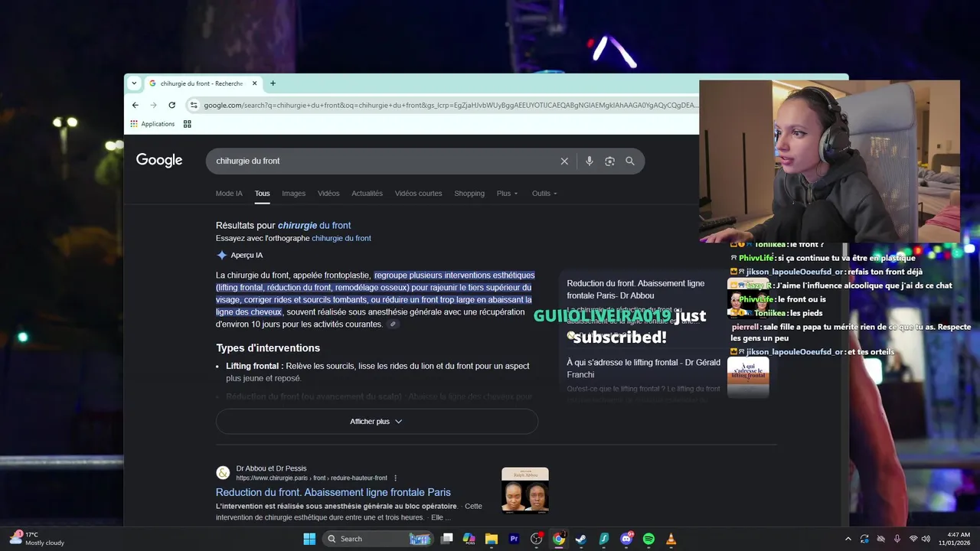980x551 pixels.
Task: Open Steam from the taskbar
Action: (581, 539)
